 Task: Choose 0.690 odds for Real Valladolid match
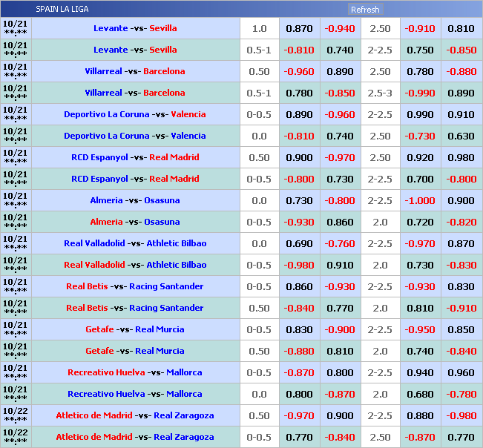[299, 243]
